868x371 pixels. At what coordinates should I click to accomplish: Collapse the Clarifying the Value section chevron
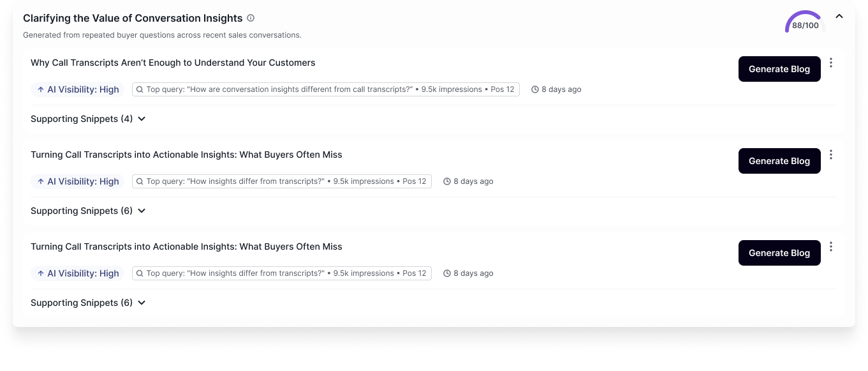[839, 17]
